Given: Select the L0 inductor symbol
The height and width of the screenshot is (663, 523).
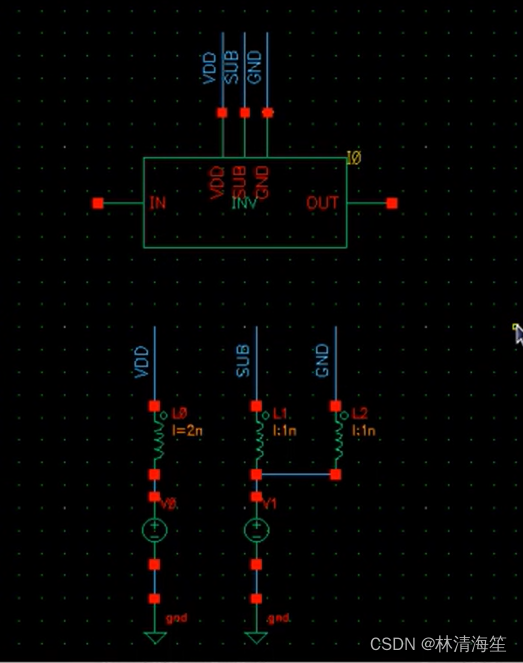Looking at the screenshot, I should (158, 441).
